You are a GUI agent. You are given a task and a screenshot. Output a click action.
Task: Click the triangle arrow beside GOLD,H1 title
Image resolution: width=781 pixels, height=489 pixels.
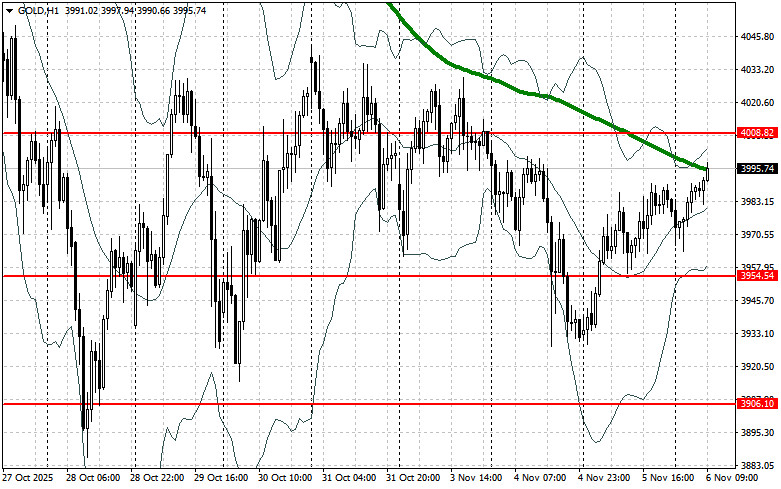coord(8,8)
